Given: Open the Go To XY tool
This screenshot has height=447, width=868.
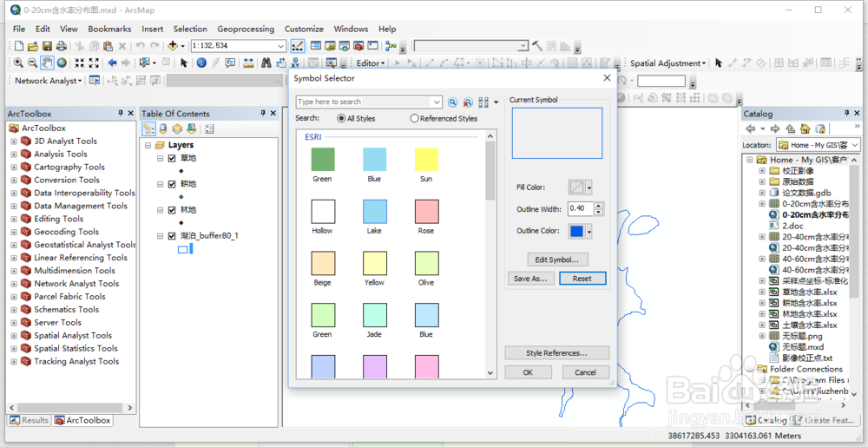Looking at the screenshot, I should [x=296, y=62].
